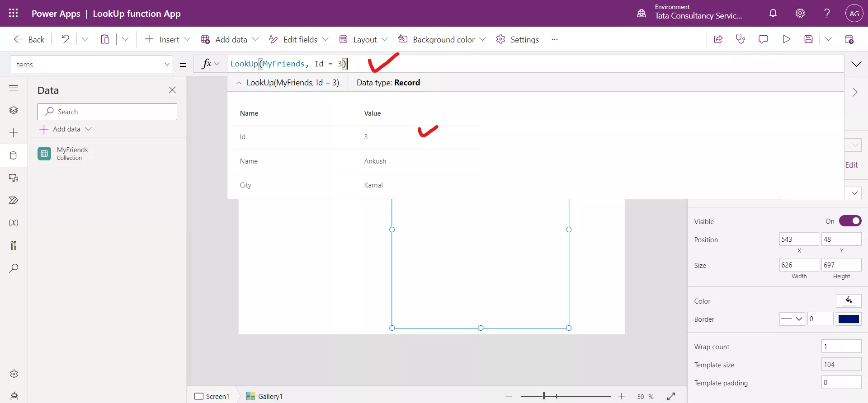Select the MyFriends collection
Viewport: 868px width, 403px height.
[107, 154]
